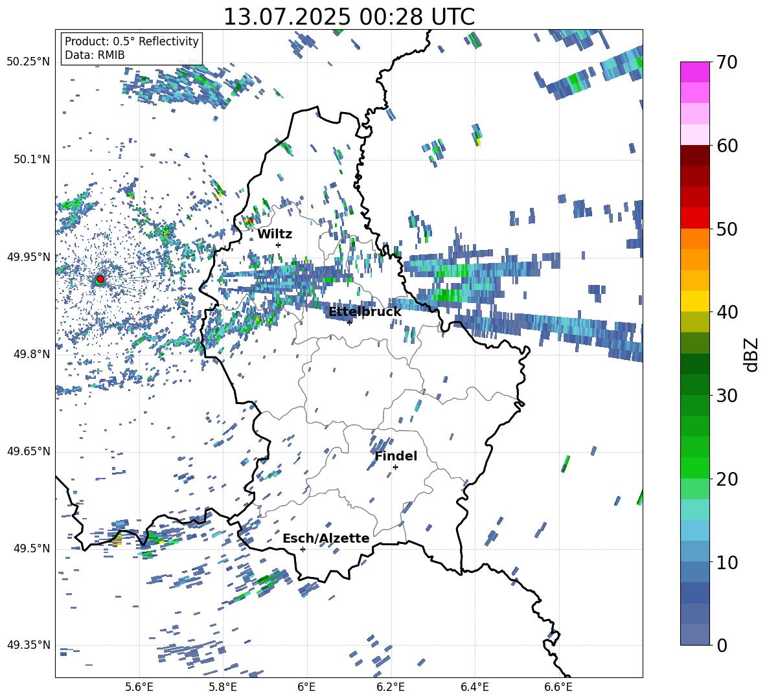Screen dimensions: 767x700
Task: Click colorbar tick label 30
Action: coord(726,396)
